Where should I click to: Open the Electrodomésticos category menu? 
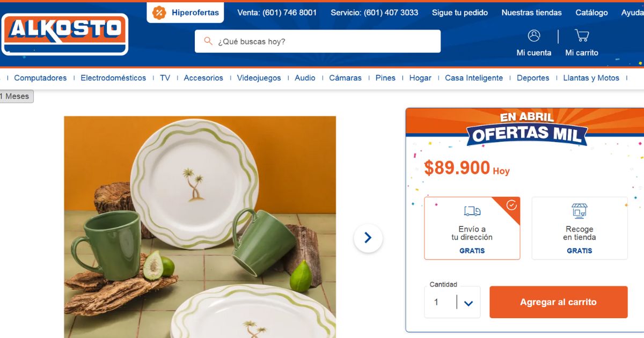click(113, 78)
